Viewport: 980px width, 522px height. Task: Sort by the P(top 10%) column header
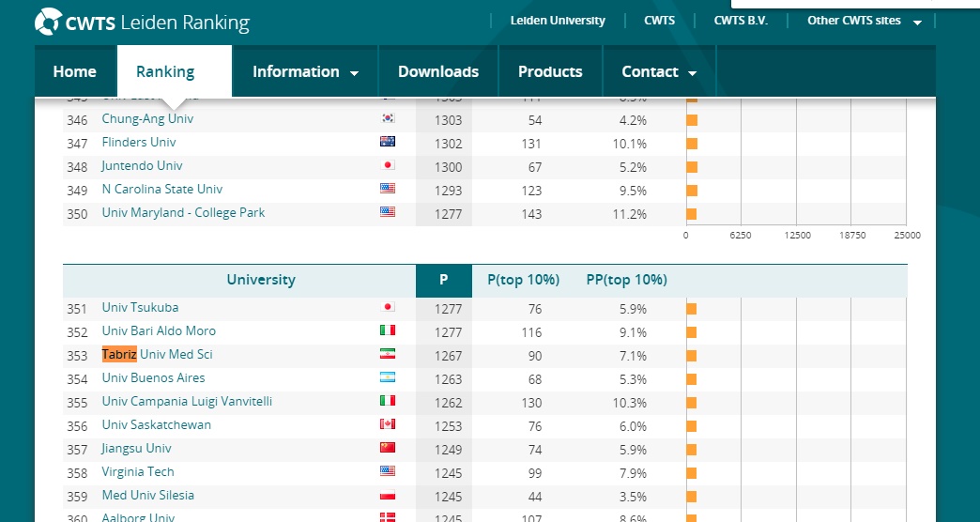point(523,280)
